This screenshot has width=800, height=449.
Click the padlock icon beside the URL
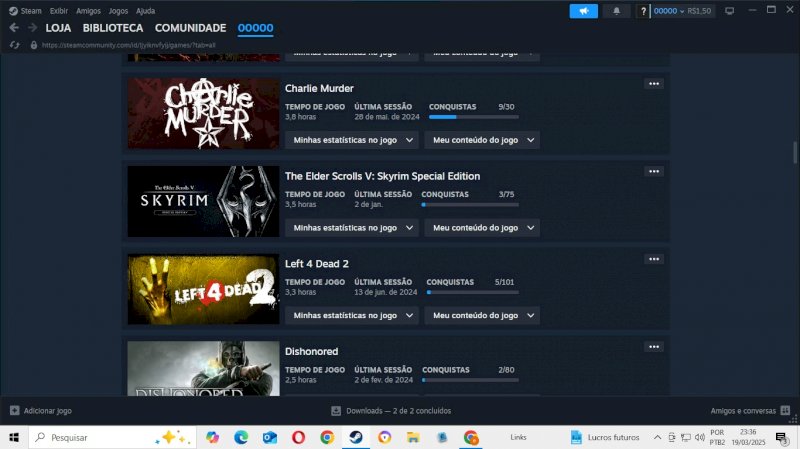34,45
